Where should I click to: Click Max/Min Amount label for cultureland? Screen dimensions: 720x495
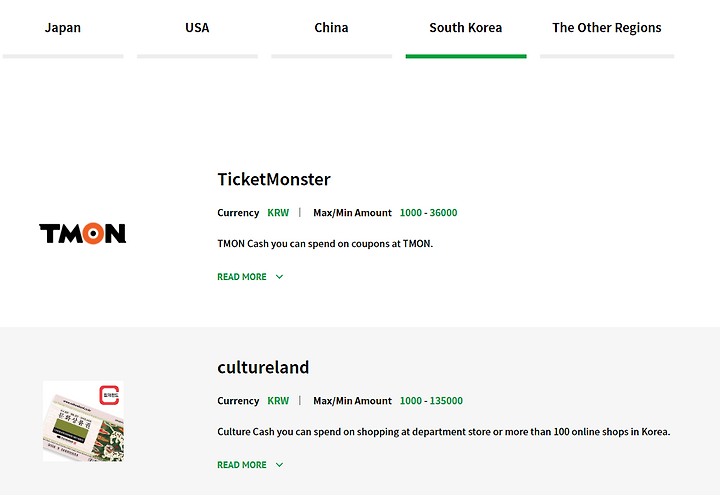tap(352, 401)
